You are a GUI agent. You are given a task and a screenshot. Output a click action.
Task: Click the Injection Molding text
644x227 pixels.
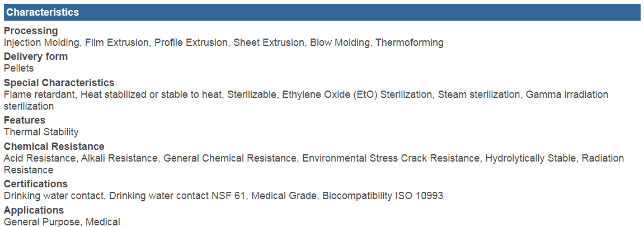click(41, 42)
